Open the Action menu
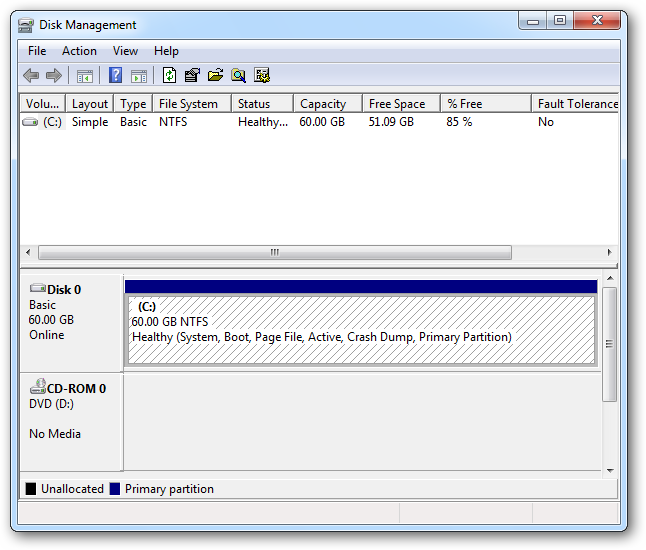Viewport: 646px width, 550px height. (80, 51)
